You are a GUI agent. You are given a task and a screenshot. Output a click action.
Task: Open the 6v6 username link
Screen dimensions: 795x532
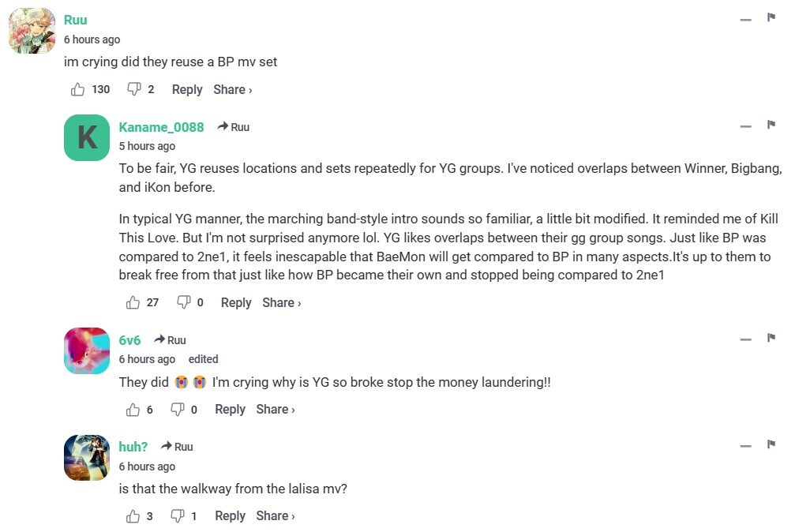click(x=129, y=340)
